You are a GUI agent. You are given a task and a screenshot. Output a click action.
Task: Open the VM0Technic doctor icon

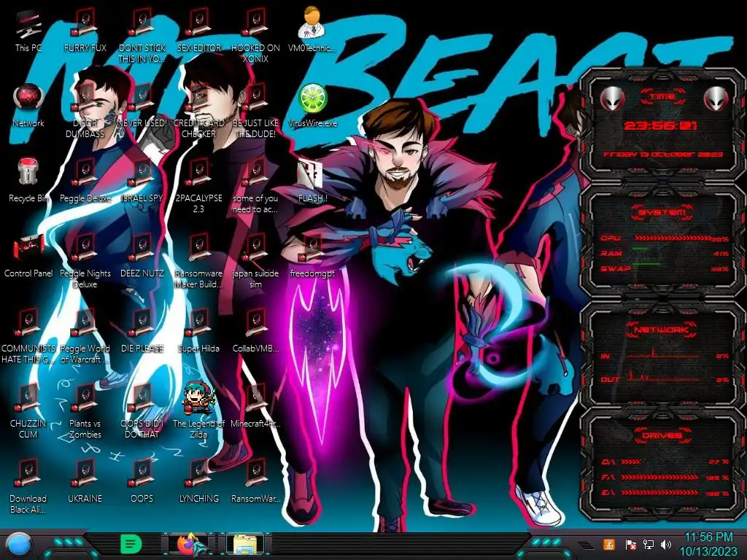[312, 29]
